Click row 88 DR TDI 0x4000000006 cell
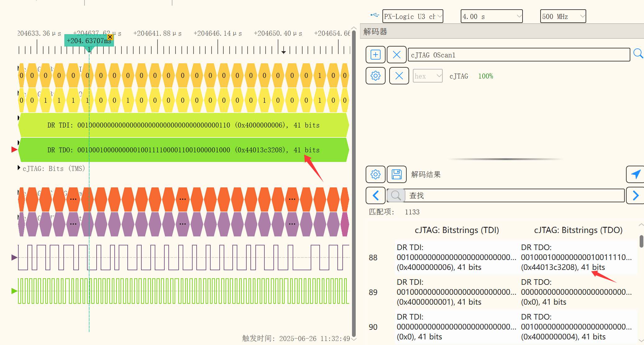This screenshot has width=644, height=345. 456,257
